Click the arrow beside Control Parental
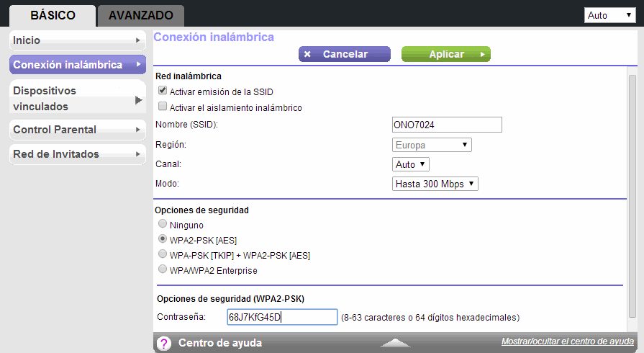 [138, 130]
